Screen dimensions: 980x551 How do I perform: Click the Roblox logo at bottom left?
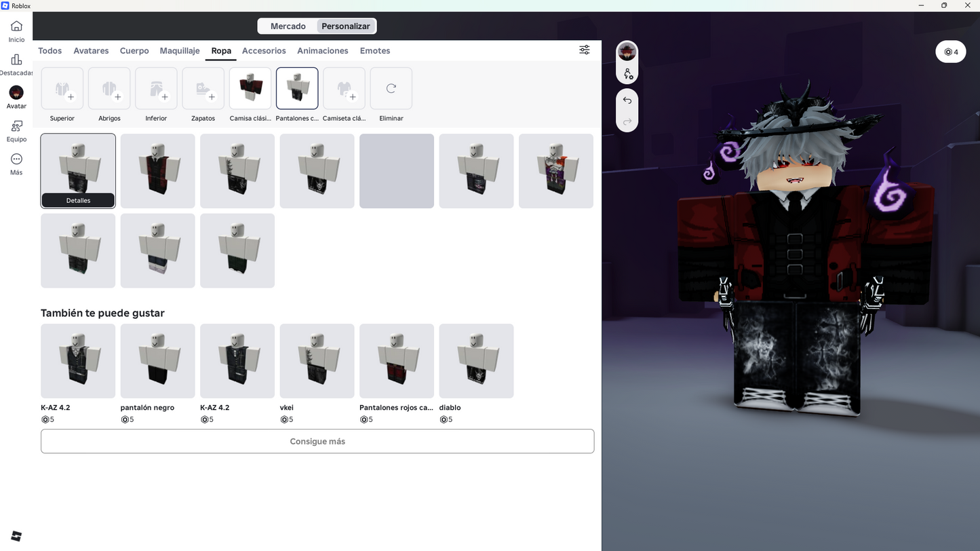click(x=16, y=536)
